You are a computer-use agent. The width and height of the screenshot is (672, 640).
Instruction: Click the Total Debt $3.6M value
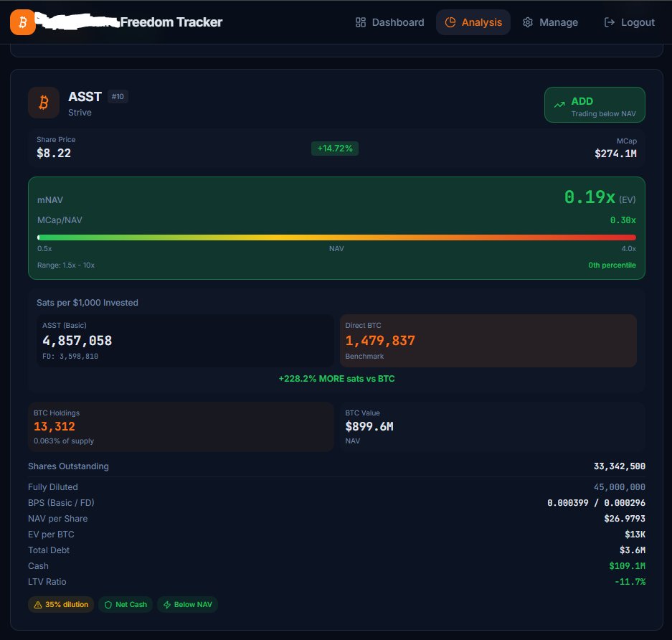coord(633,550)
